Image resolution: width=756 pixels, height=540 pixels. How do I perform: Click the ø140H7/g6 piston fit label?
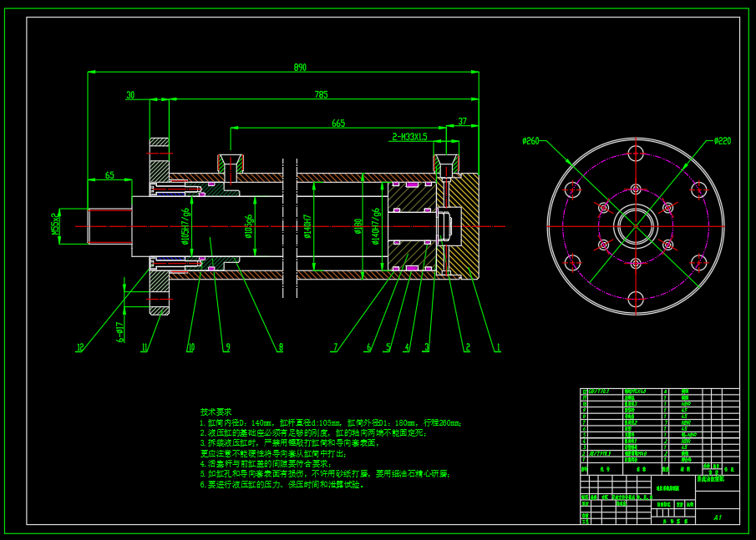tap(376, 226)
